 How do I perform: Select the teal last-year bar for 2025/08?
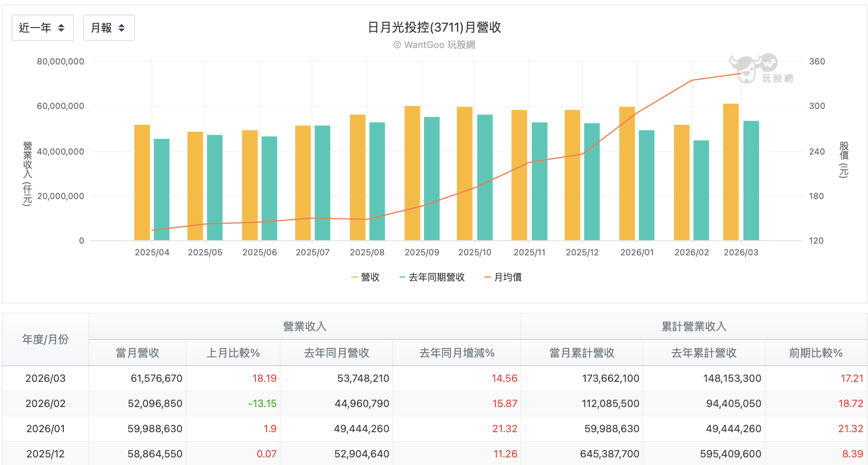(x=377, y=182)
